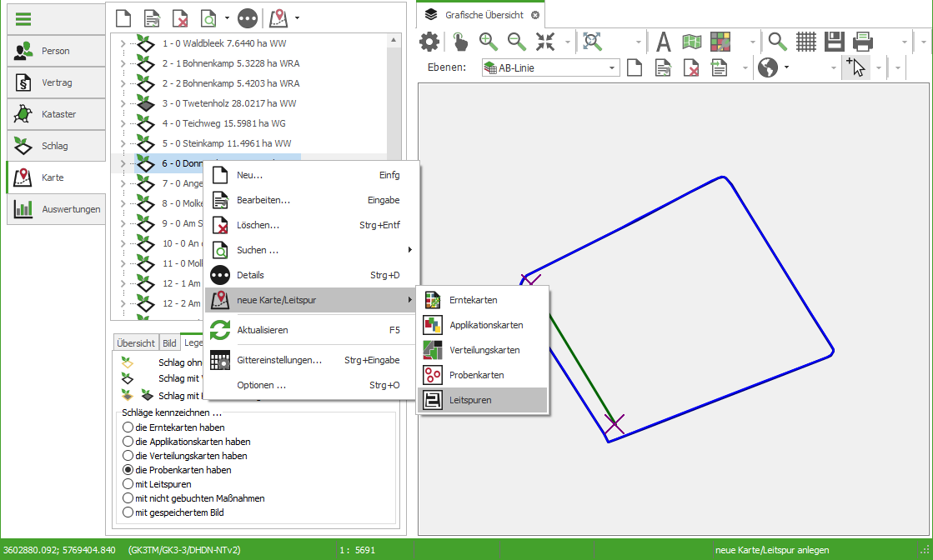This screenshot has height=560, width=933.
Task: Open the Ebenen 'AB-Linie' dropdown
Action: click(613, 68)
